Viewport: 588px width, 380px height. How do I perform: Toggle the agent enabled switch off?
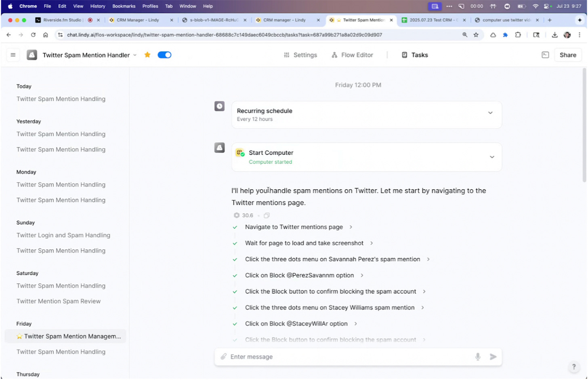(x=164, y=55)
